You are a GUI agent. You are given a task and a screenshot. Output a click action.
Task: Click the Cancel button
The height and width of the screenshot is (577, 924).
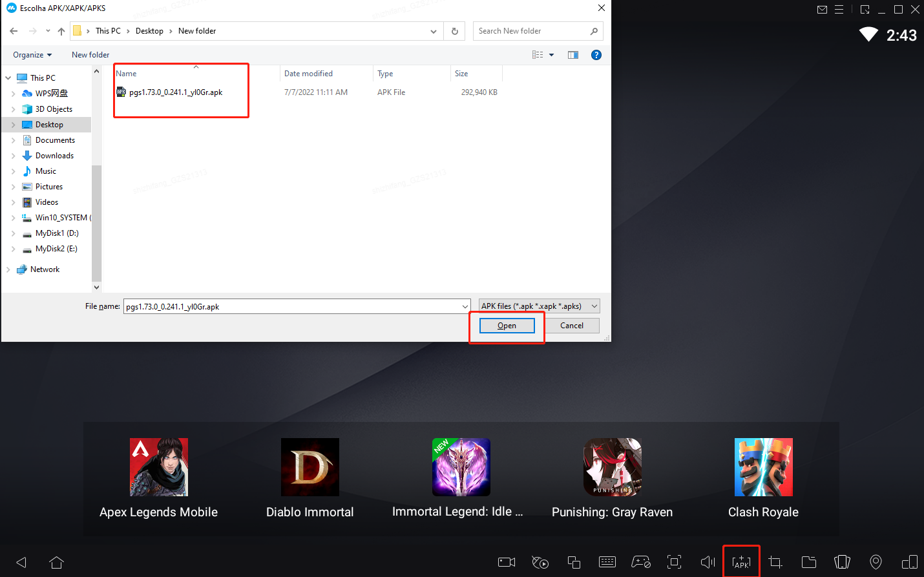(571, 326)
